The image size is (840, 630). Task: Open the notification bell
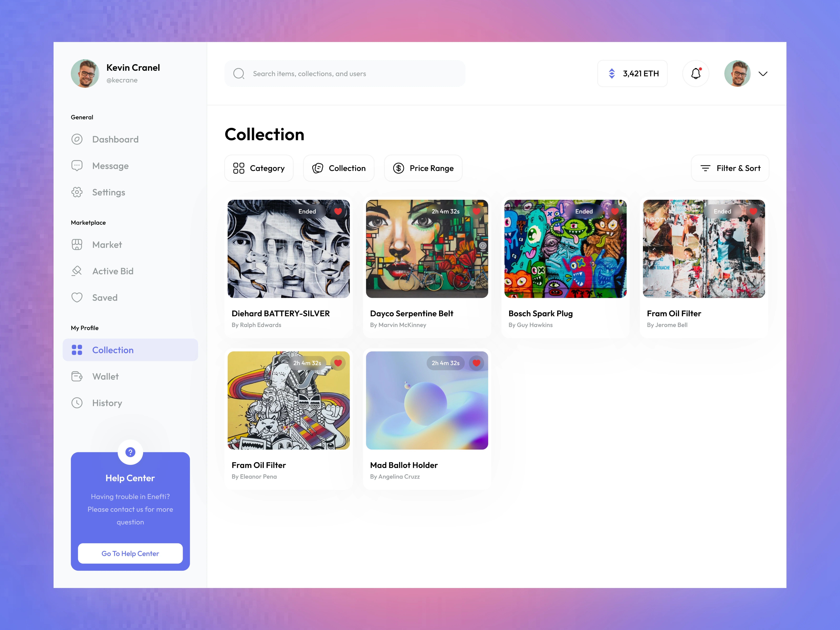(696, 73)
